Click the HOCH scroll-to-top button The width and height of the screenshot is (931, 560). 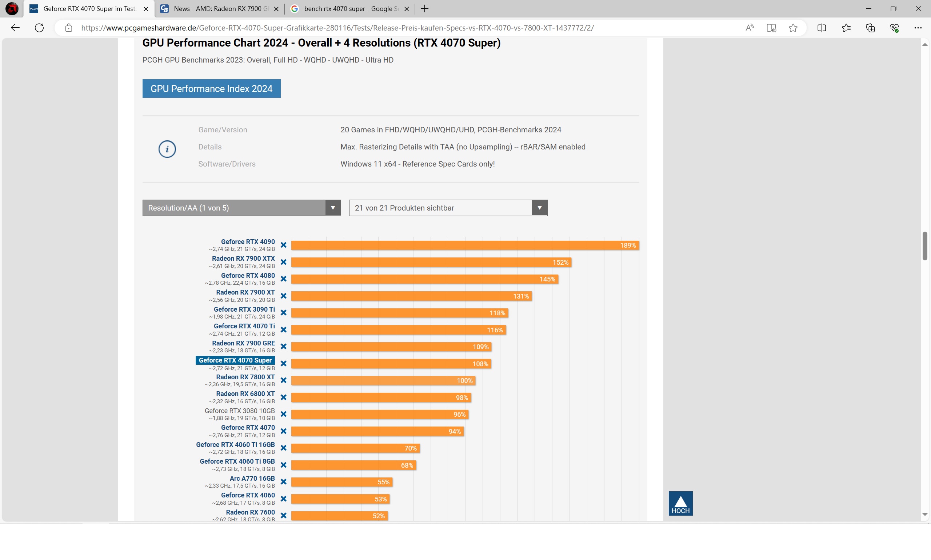pyautogui.click(x=680, y=503)
